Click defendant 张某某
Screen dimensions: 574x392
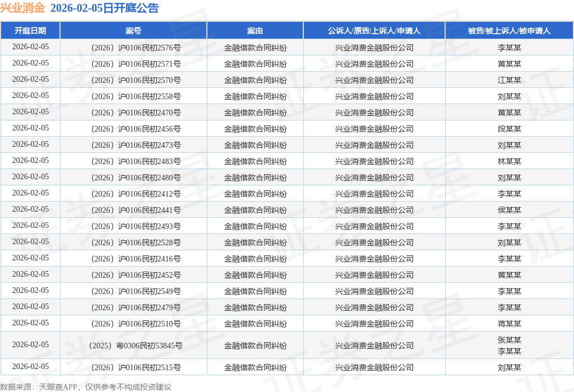[509, 340]
